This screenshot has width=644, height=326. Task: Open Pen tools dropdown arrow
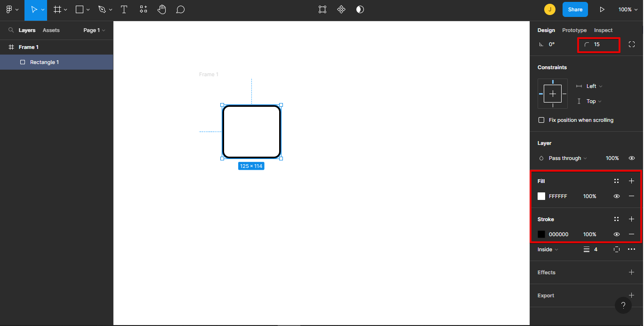[x=111, y=9]
